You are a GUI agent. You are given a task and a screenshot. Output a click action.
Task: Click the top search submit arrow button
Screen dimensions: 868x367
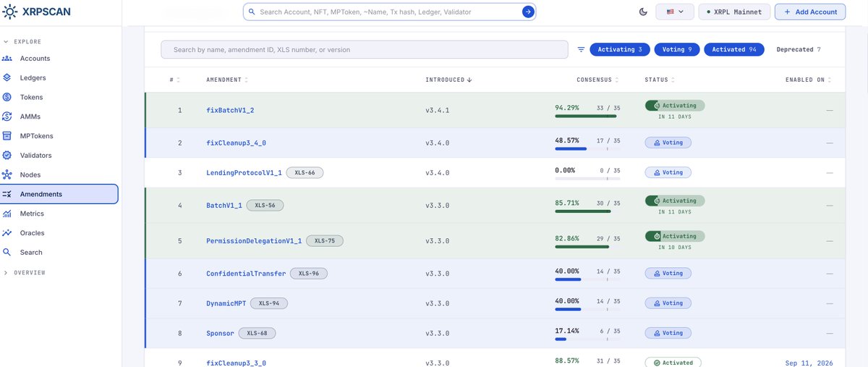[x=528, y=12]
